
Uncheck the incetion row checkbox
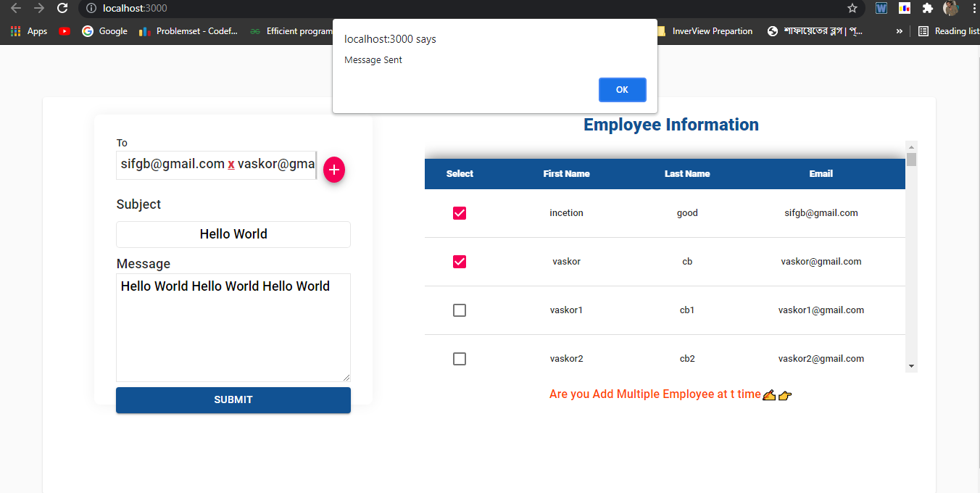click(x=460, y=213)
